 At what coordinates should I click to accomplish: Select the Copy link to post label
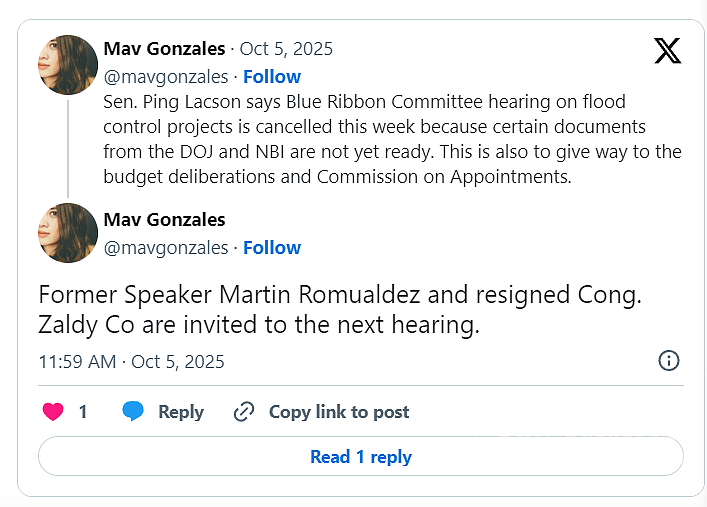point(339,412)
